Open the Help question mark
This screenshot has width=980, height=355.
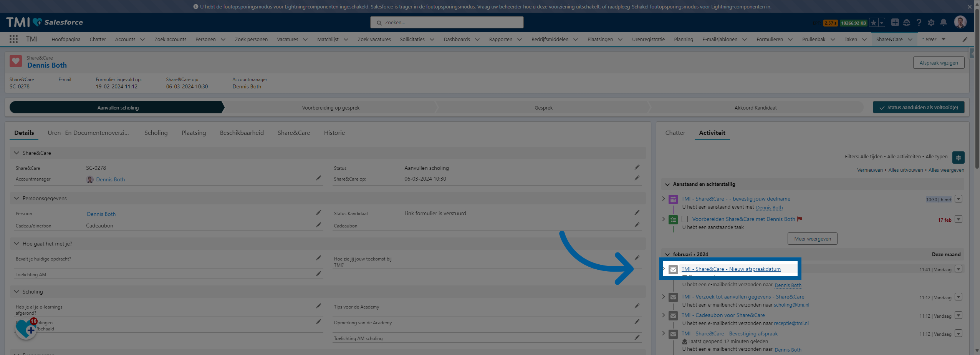tap(919, 22)
